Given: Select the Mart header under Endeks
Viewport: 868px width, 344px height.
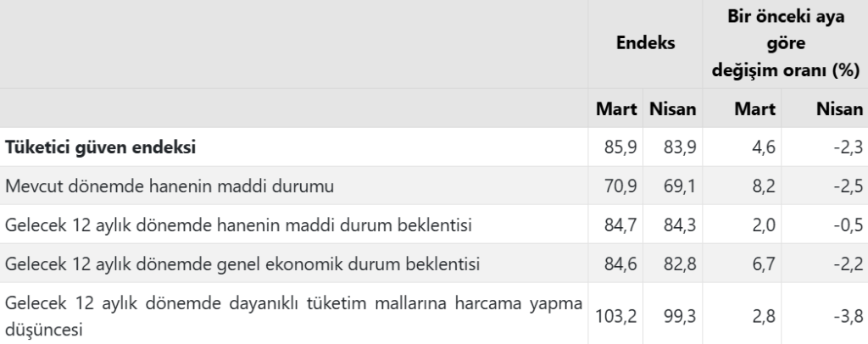Looking at the screenshot, I should tap(616, 109).
